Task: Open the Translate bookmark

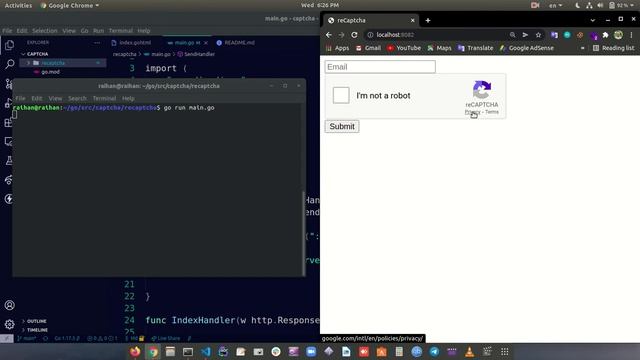Action: coord(476,48)
